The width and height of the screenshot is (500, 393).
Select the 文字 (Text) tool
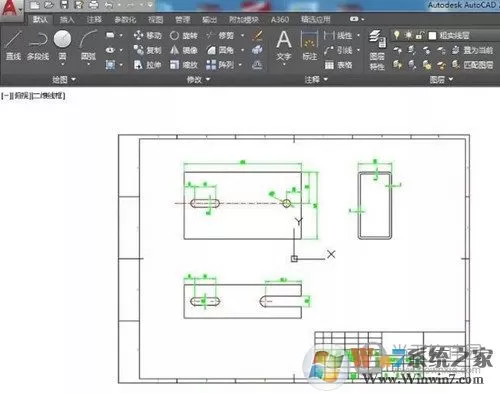tap(284, 46)
